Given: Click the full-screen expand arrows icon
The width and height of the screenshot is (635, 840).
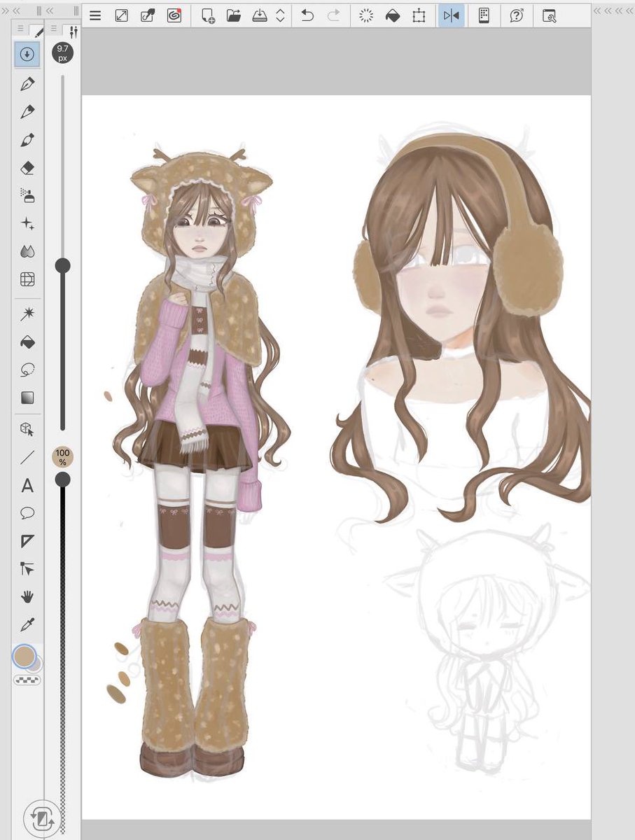Looking at the screenshot, I should click(121, 15).
